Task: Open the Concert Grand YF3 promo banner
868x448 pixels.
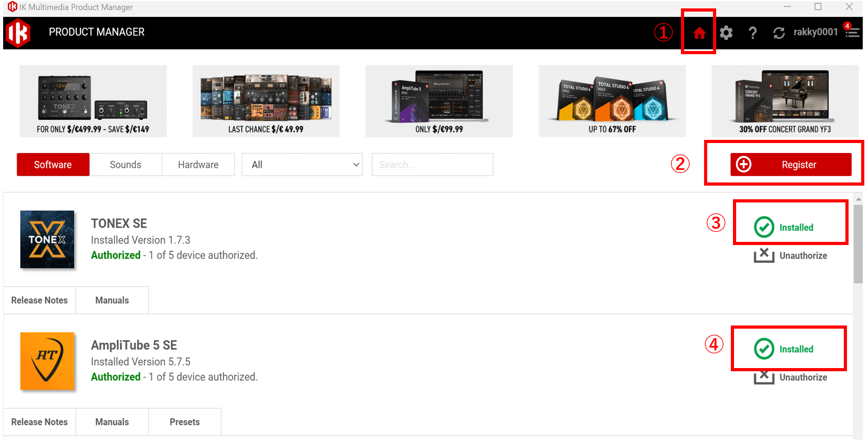Action: coord(785,101)
